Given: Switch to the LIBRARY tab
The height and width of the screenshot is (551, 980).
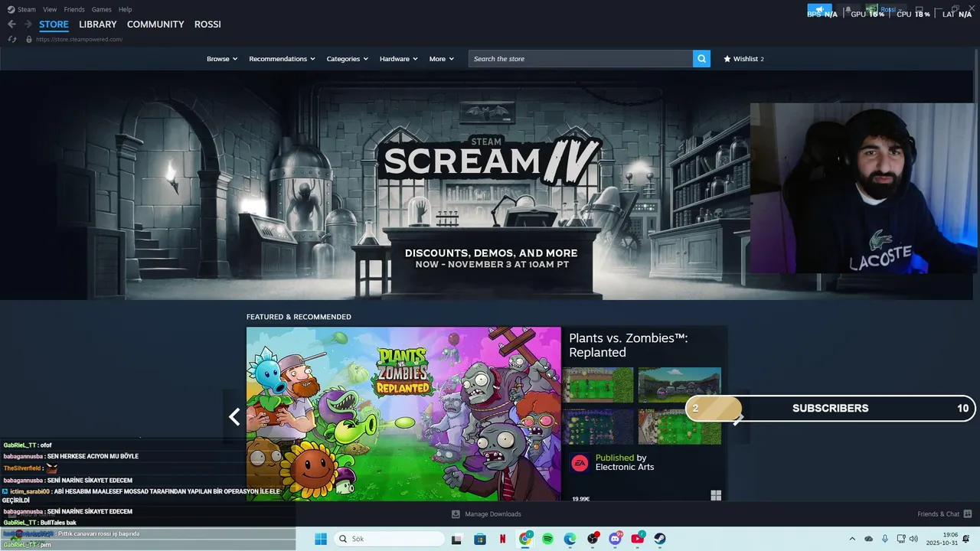Looking at the screenshot, I should coord(98,24).
